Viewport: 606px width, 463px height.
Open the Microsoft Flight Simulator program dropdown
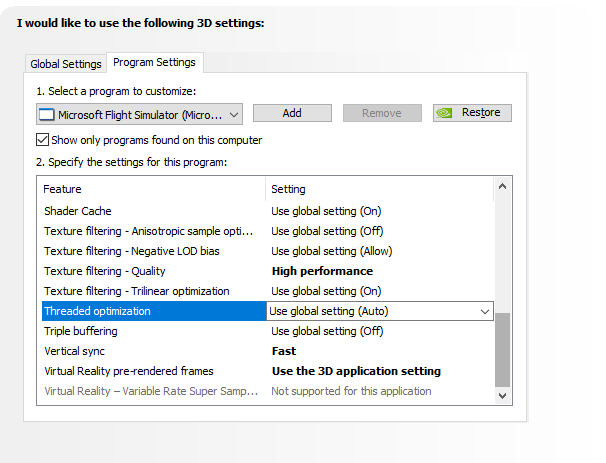140,114
